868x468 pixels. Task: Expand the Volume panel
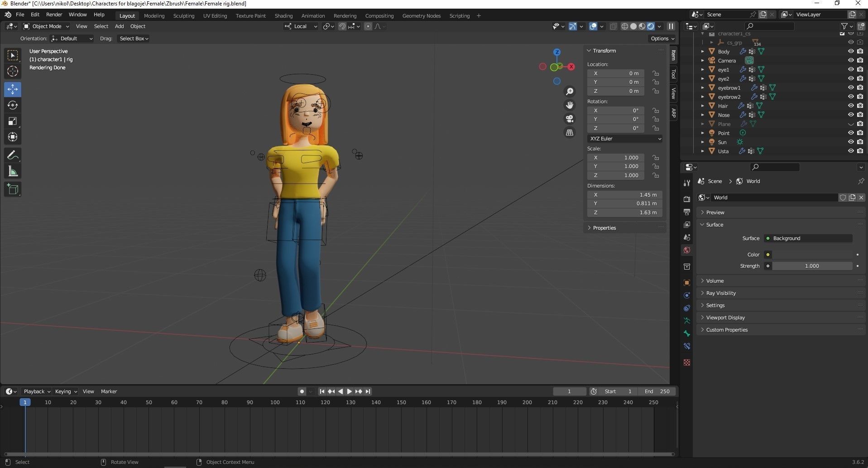715,281
